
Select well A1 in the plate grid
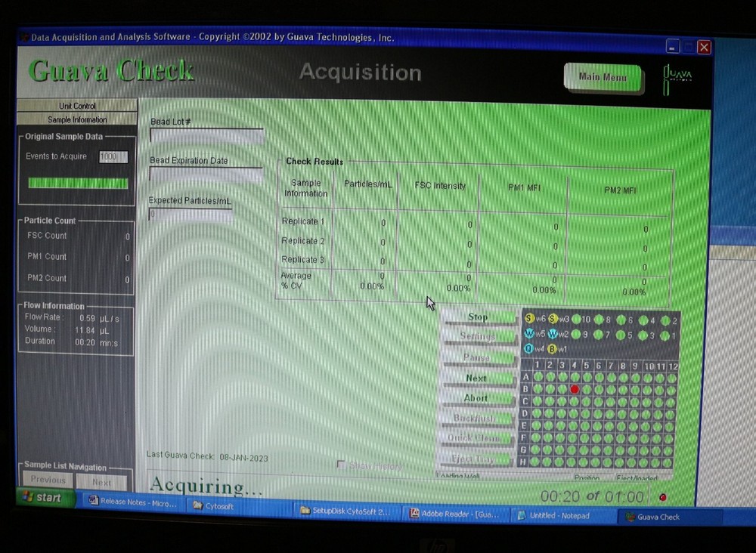pos(538,377)
